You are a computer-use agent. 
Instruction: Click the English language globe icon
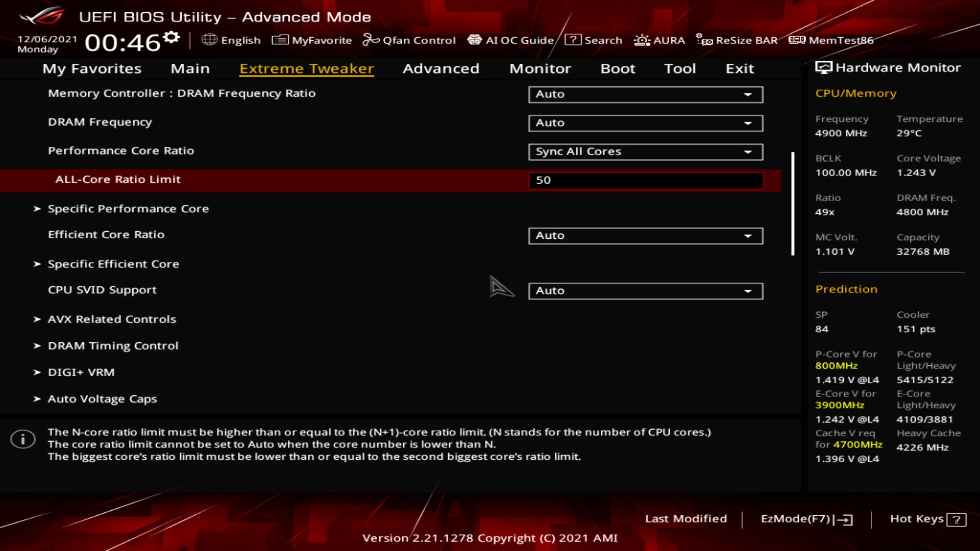(209, 40)
